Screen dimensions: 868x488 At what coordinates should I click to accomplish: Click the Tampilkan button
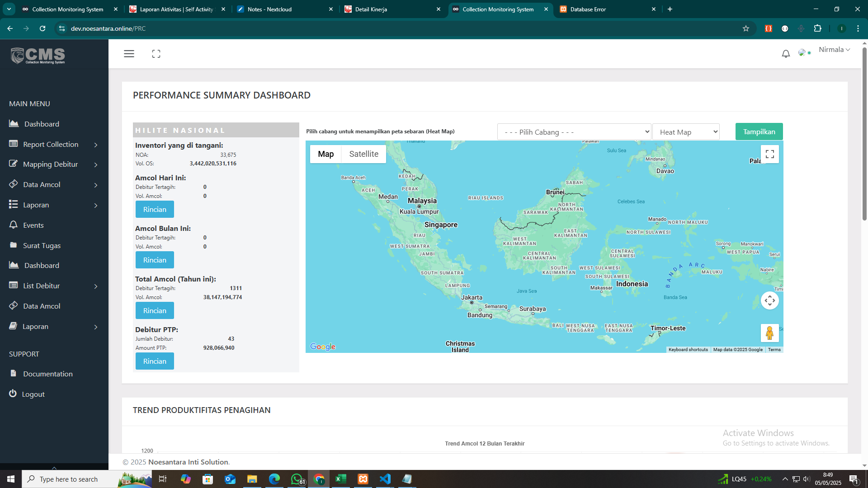tap(759, 131)
